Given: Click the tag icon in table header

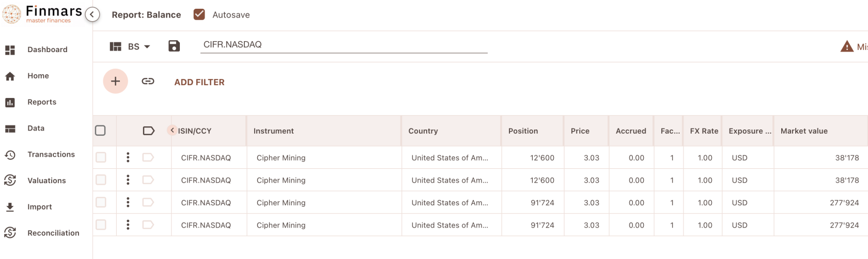Looking at the screenshot, I should 148,131.
